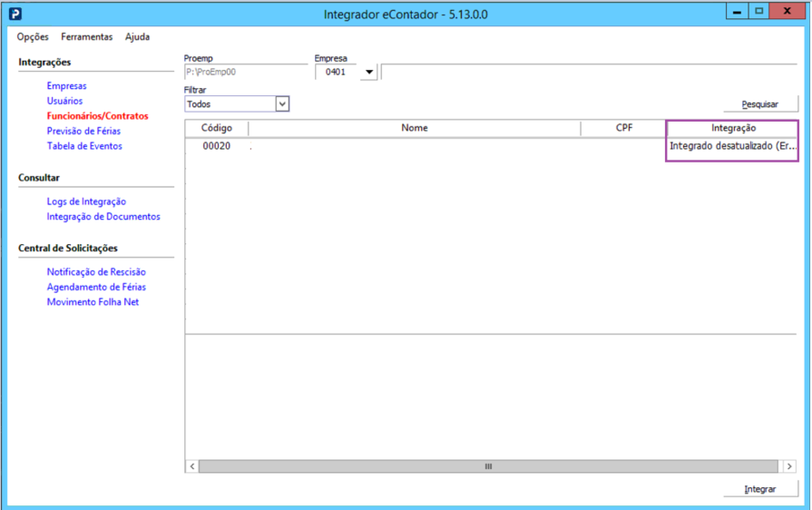Click the 'Integrado desatualizado' status cell
The width and height of the screenshot is (812, 510).
(x=732, y=146)
